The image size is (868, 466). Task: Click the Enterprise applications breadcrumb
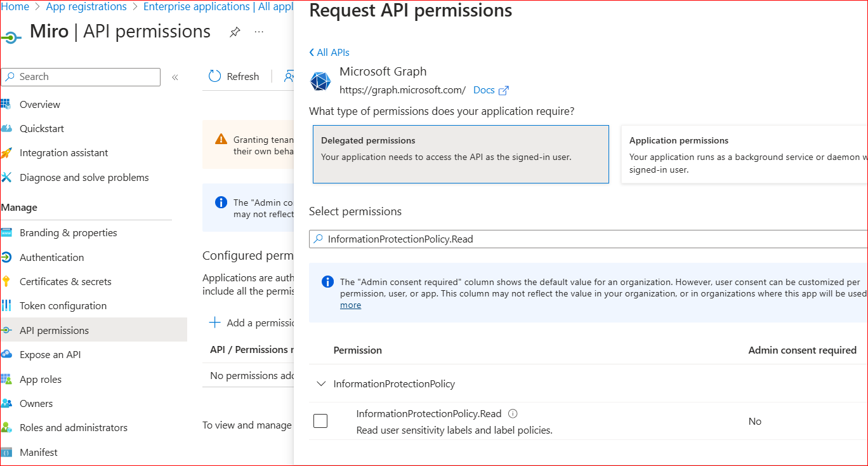pos(218,6)
